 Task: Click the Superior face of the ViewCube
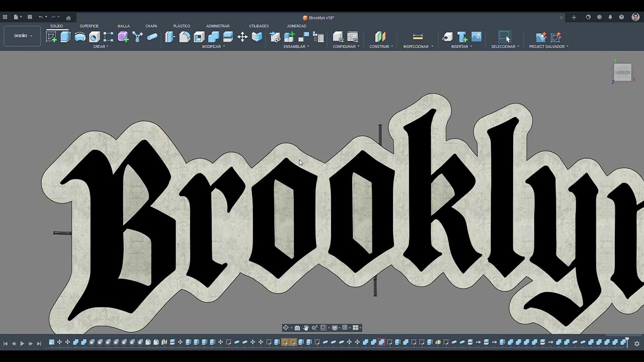pyautogui.click(x=622, y=72)
